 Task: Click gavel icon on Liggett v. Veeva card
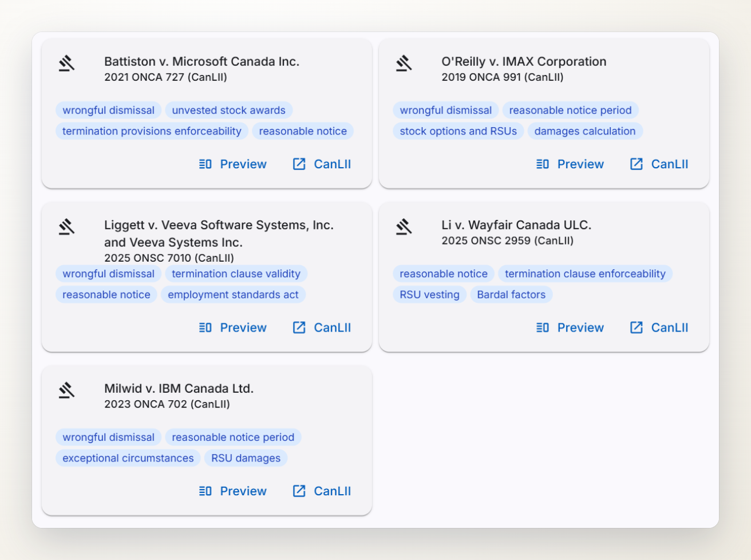point(67,227)
